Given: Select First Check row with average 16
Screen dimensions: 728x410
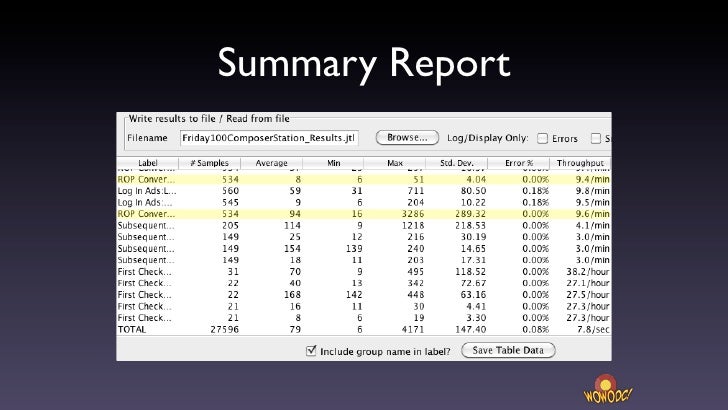Looking at the screenshot, I should [364, 306].
